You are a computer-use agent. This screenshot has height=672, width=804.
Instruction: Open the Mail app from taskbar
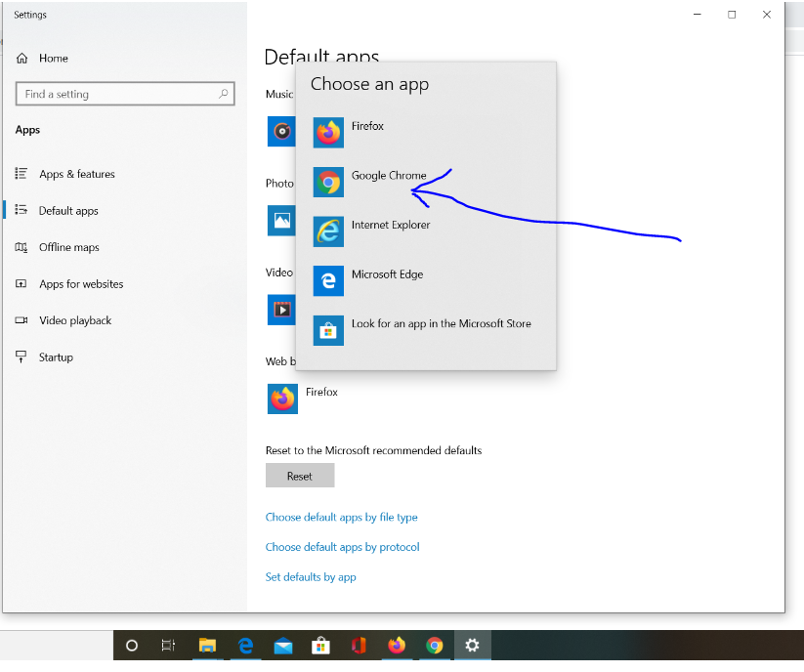coord(283,646)
